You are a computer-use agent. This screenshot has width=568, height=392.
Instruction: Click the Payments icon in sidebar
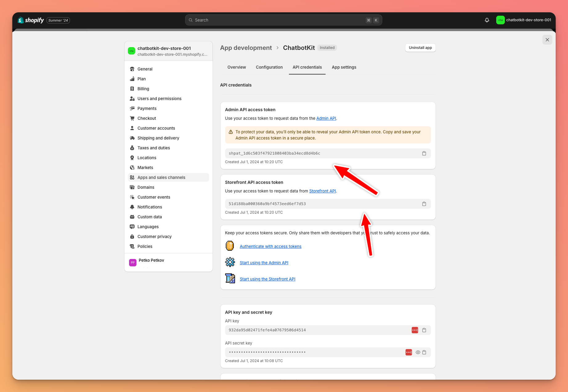132,108
